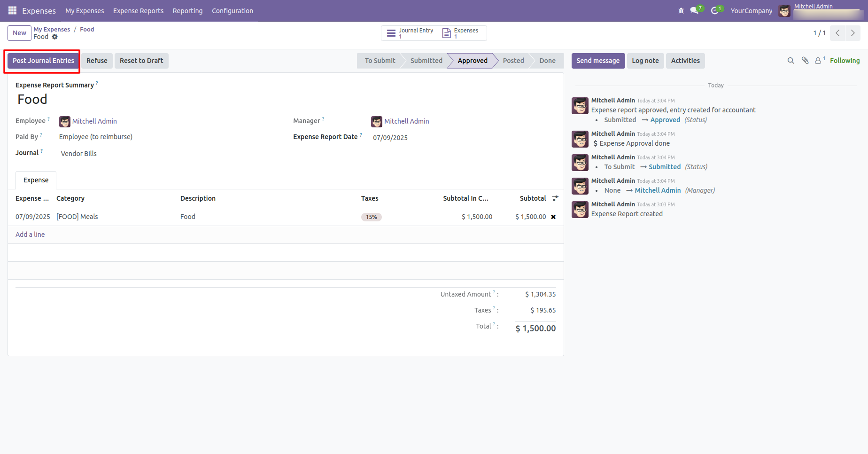Click the Mitchell Admin link in the Manager log
The image size is (868, 454).
coord(658,190)
